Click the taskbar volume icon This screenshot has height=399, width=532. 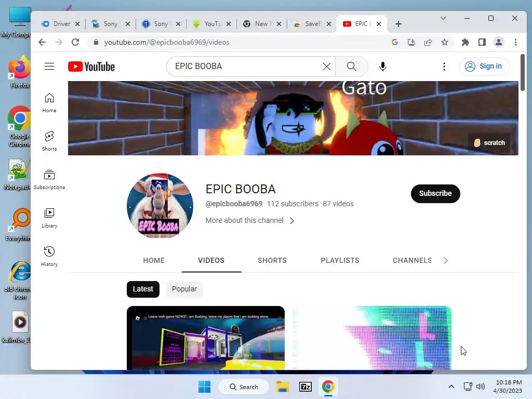(481, 387)
